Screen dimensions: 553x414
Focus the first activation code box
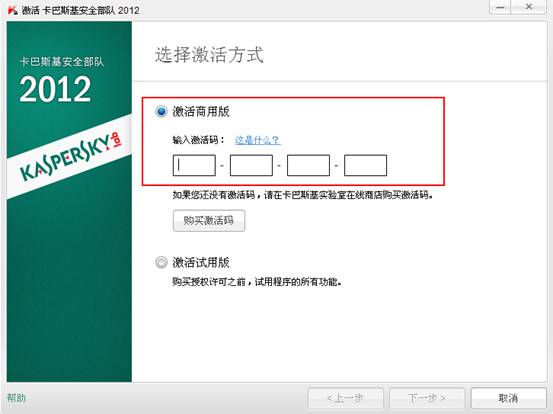(194, 165)
